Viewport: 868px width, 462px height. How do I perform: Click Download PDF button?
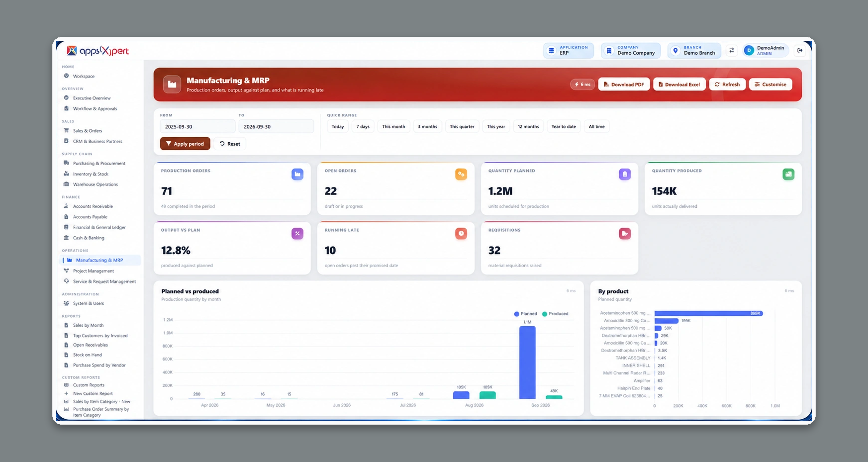624,85
